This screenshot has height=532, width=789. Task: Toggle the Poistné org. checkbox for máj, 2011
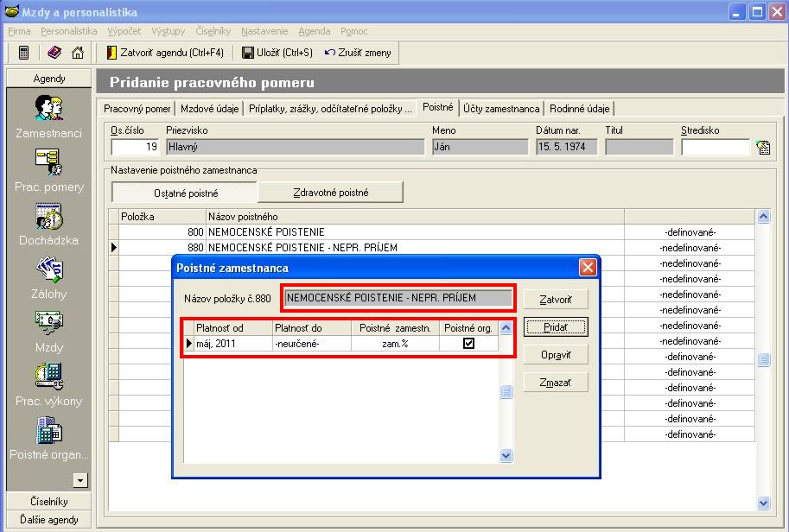click(x=468, y=344)
